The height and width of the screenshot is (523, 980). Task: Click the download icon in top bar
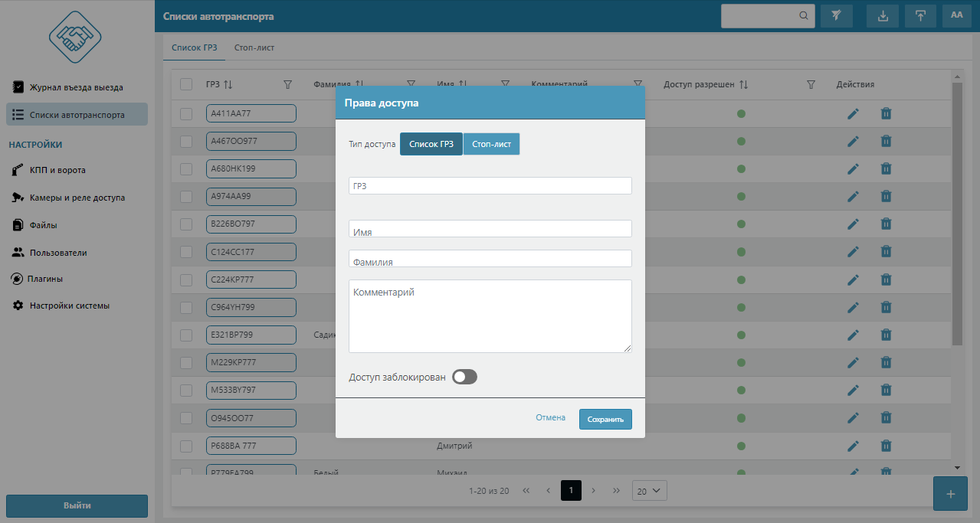coord(883,16)
